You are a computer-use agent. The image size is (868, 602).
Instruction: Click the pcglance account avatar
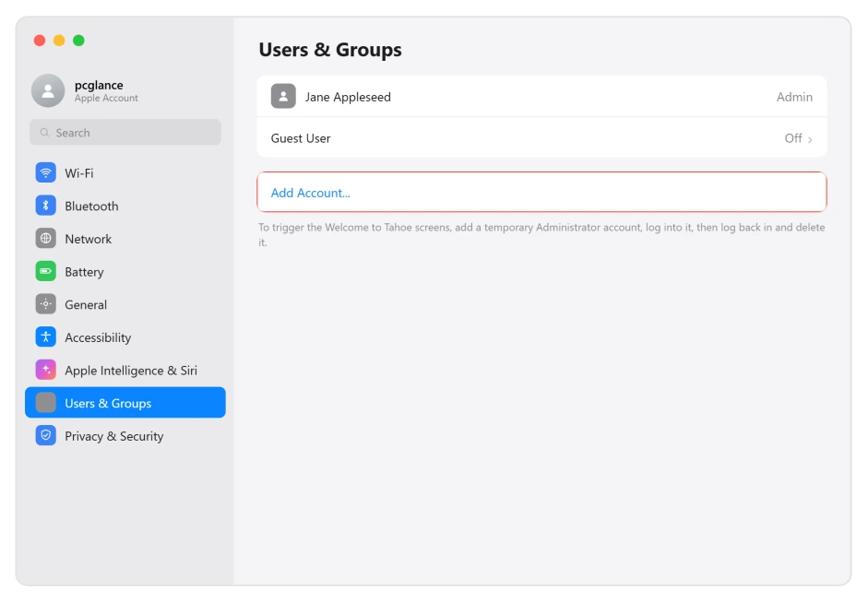click(x=48, y=90)
